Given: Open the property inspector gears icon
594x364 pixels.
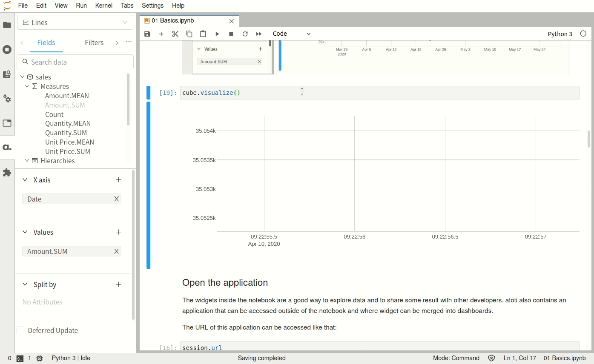Looking at the screenshot, I should [x=7, y=99].
